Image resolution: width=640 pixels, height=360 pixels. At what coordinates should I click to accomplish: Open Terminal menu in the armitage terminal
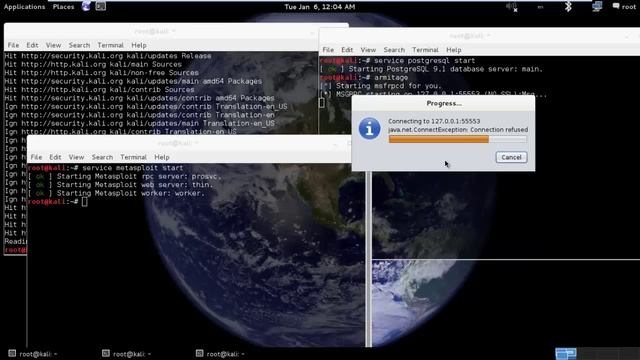(425, 50)
